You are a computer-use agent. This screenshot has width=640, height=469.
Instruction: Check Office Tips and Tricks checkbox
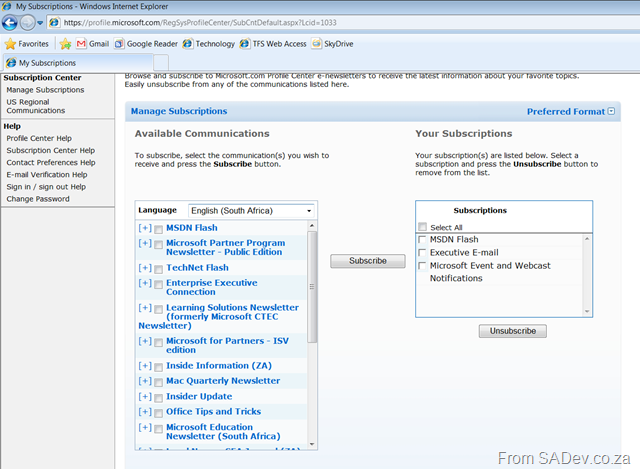[x=158, y=413]
